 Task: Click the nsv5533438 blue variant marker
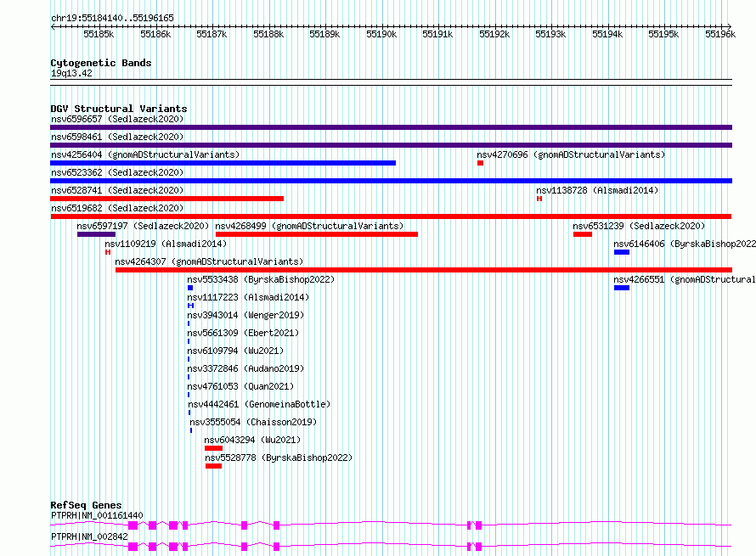(190, 288)
